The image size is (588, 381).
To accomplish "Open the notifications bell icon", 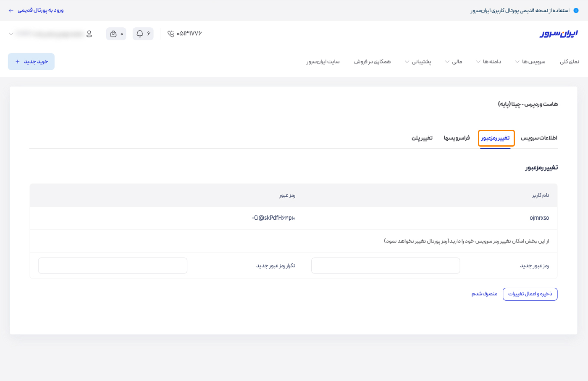I will pos(140,34).
